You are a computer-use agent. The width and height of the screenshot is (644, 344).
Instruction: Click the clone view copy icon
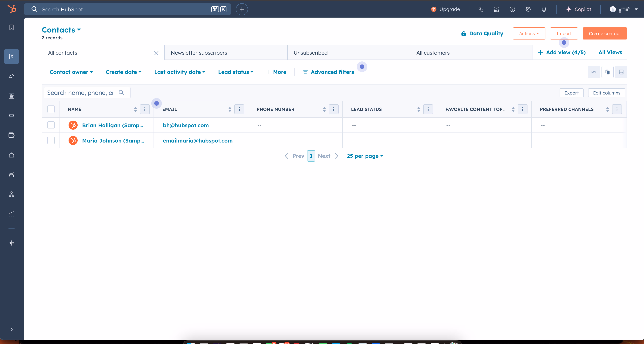[x=608, y=72]
